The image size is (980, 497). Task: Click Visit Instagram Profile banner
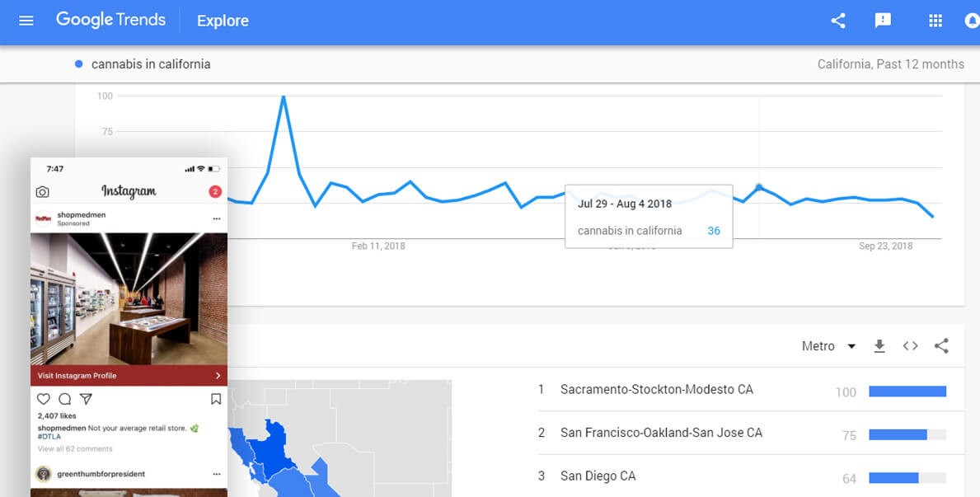coord(129,376)
